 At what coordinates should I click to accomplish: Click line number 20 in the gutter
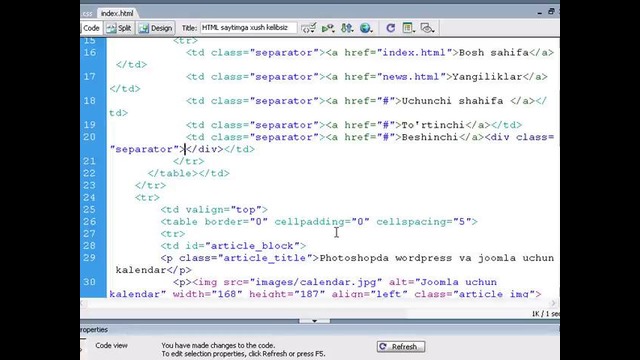click(x=90, y=137)
